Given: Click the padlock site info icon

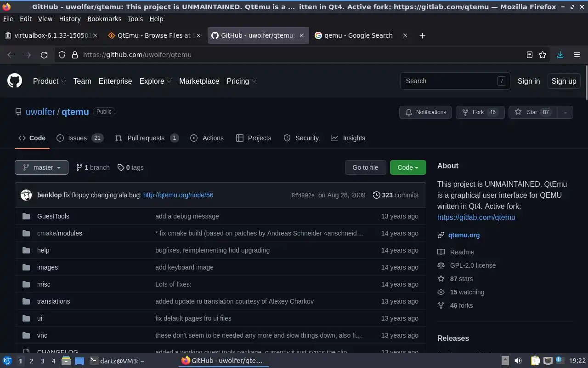Looking at the screenshot, I should 74,55.
